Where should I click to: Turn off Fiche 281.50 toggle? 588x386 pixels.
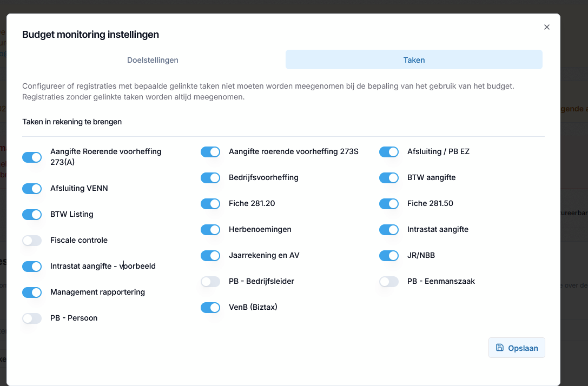coord(389,203)
